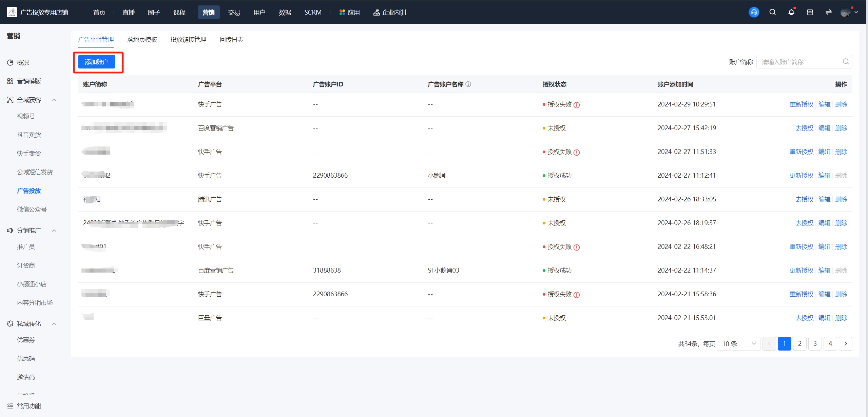Click the 概况 pie chart icon
Viewport: 868px width, 417px height.
pyautogui.click(x=10, y=62)
